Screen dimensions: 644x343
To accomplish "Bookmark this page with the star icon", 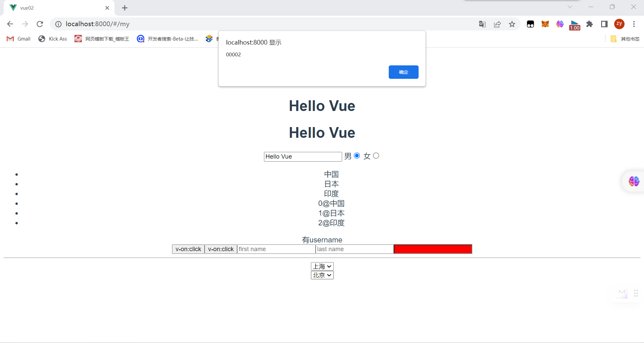I will coord(512,24).
